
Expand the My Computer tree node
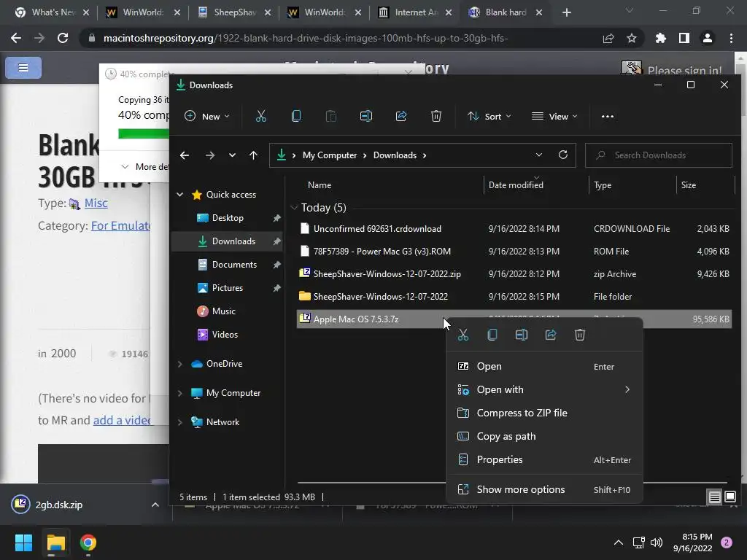coord(180,393)
